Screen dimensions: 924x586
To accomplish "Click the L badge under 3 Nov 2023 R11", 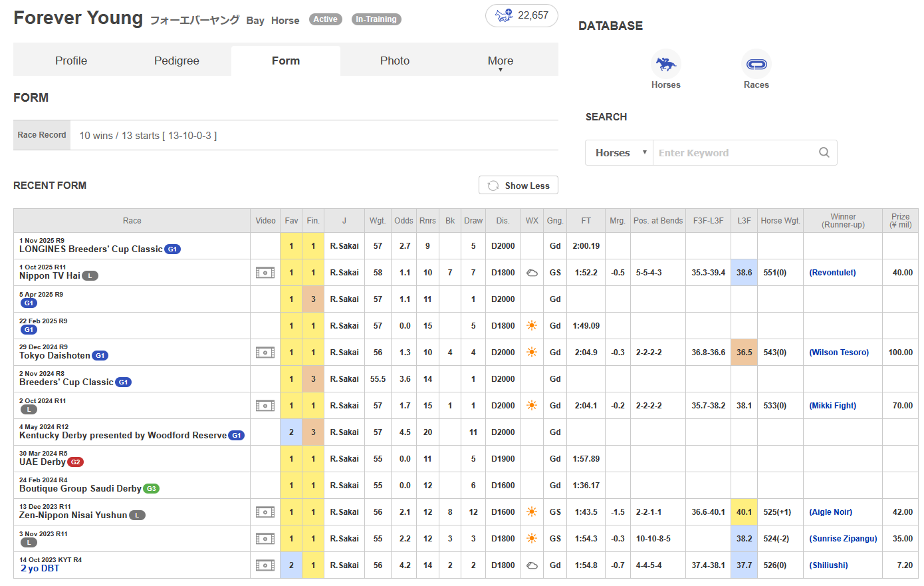I will pos(29,543).
